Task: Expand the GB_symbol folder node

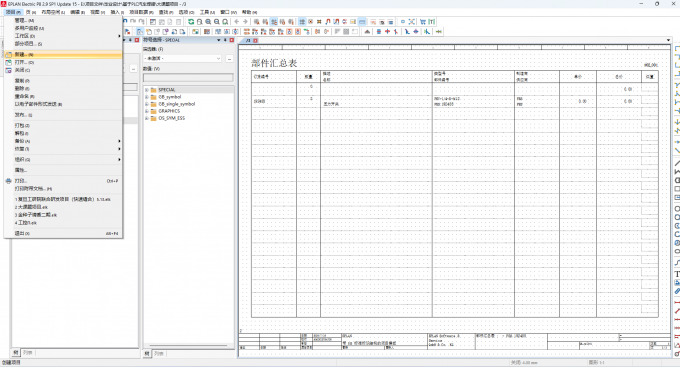Action: pyautogui.click(x=147, y=97)
